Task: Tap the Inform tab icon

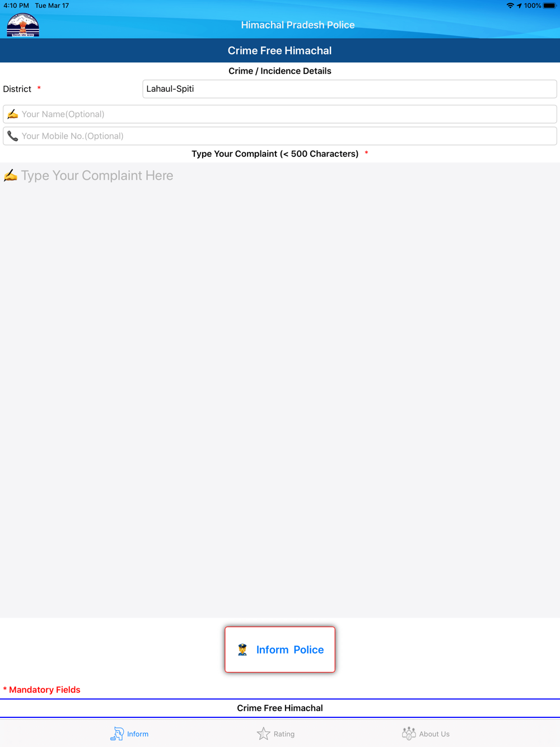Action: click(116, 734)
